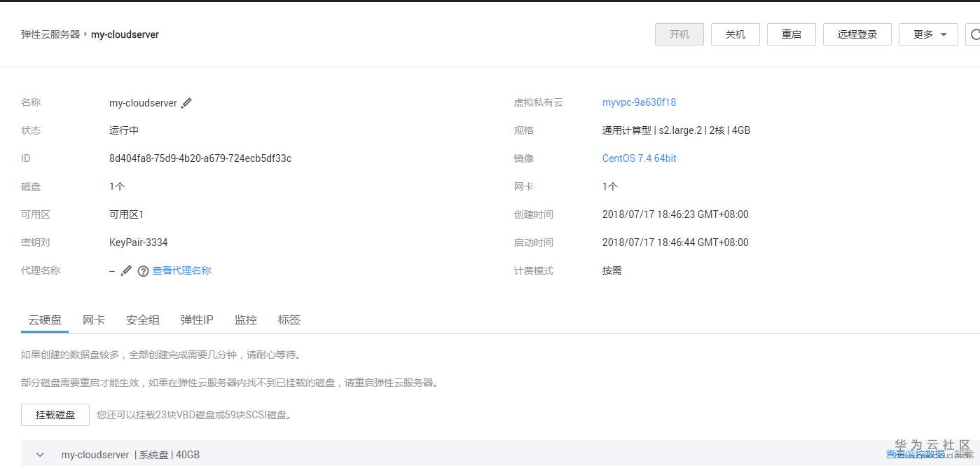This screenshot has width=980, height=466.
Task: Open the myvpc-9a630f18 VPC link
Action: (639, 102)
